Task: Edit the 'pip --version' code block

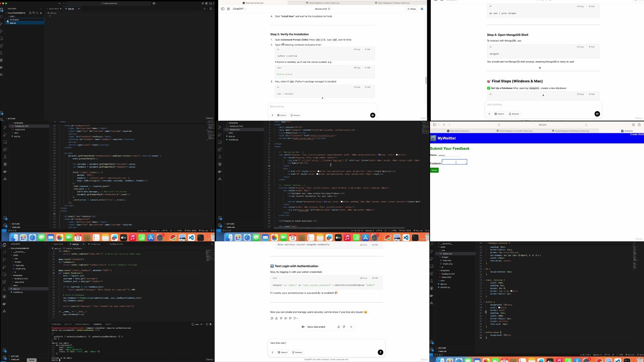Action: pos(367,87)
